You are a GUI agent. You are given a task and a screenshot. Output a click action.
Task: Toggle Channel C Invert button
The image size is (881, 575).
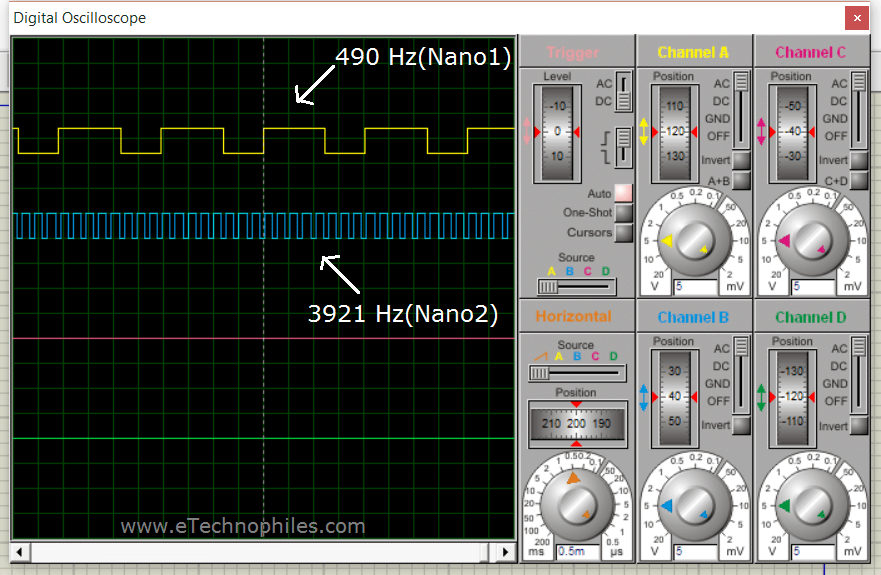(859, 160)
